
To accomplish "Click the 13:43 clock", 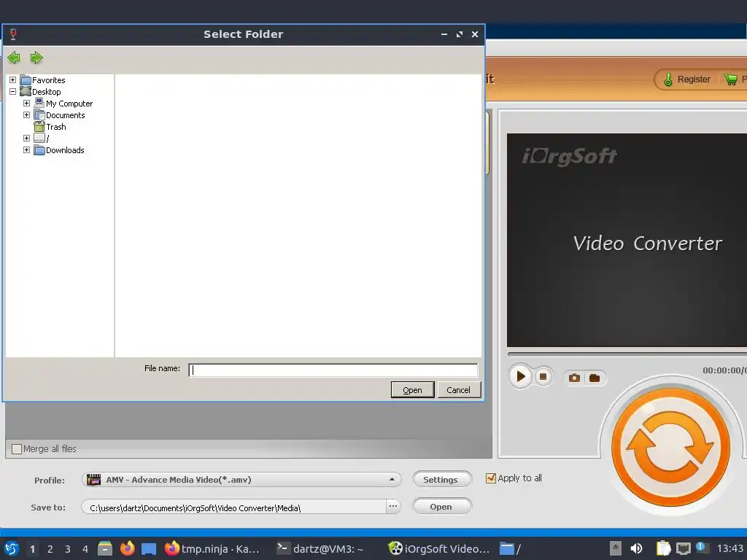I will tap(729, 548).
